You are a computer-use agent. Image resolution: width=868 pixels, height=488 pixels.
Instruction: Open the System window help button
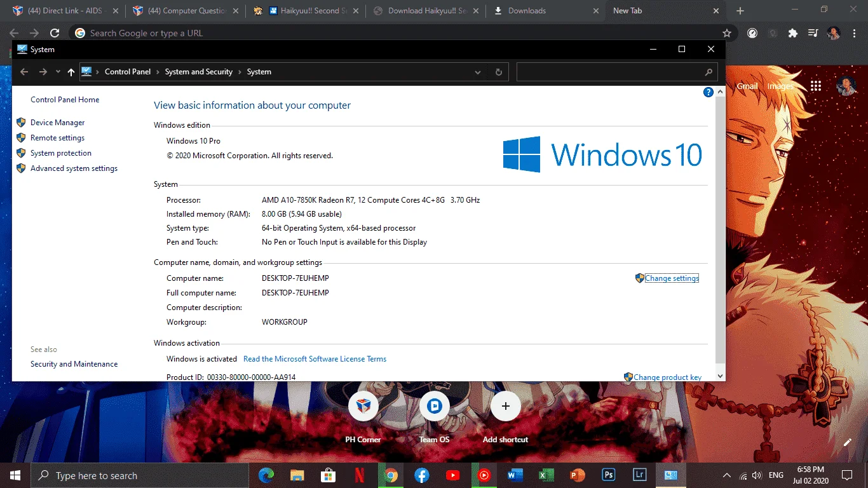click(709, 92)
